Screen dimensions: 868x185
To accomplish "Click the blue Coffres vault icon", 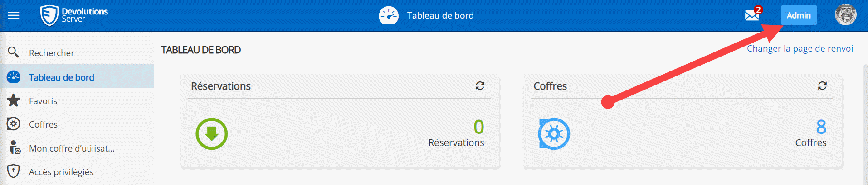I will point(554,134).
